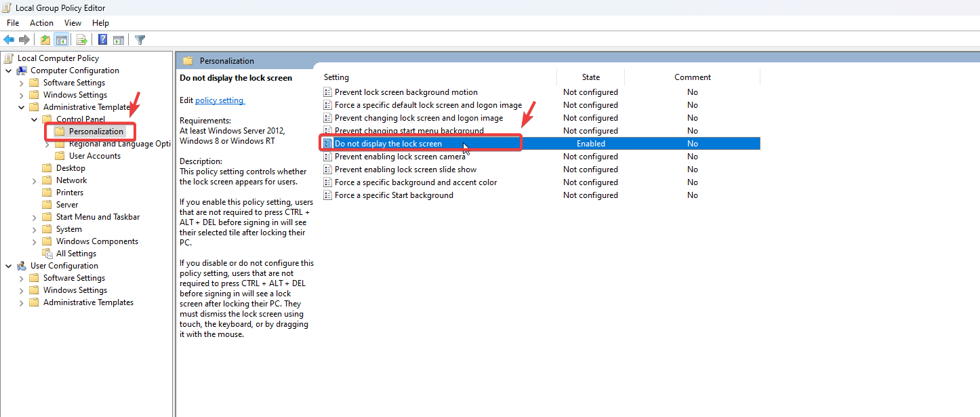Click folder icon next to Printers in tree
Screen dimensions: 980x417
[x=47, y=193]
